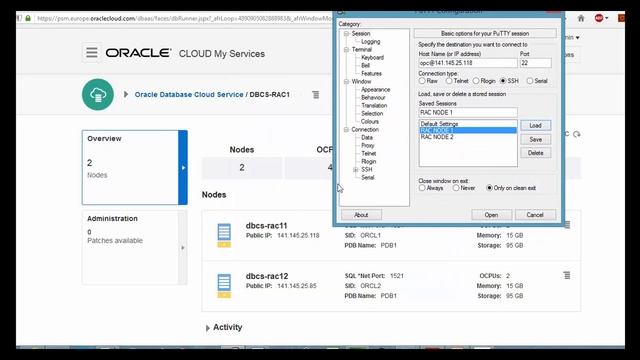Screen dimensions: 640x360
Task: Select Data in category tree
Action: [x=367, y=138]
